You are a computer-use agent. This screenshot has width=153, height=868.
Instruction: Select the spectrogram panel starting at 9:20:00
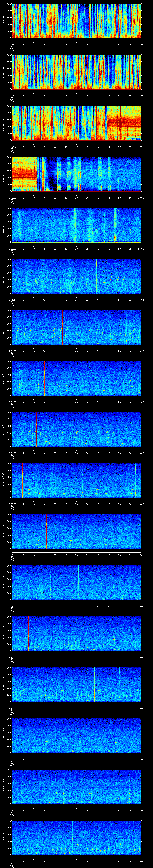click(77, 225)
